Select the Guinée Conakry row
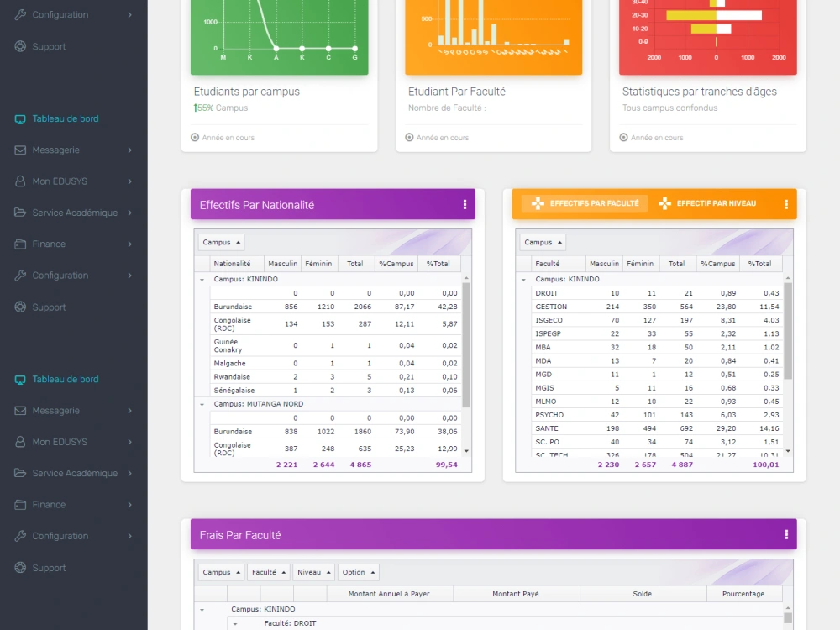Image resolution: width=840 pixels, height=630 pixels. point(335,346)
